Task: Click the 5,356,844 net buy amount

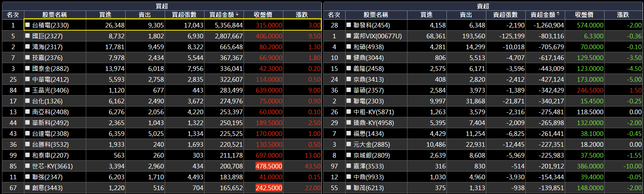Action: (x=229, y=25)
